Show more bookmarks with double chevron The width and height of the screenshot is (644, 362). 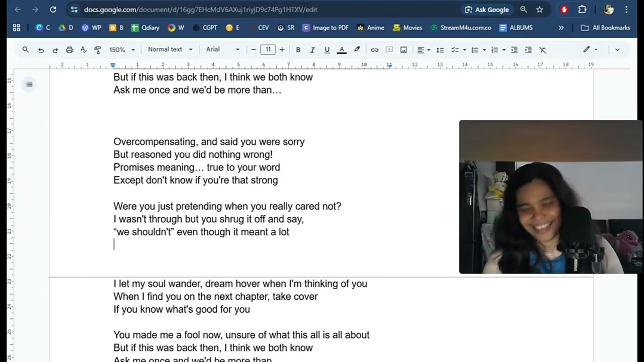[561, 28]
